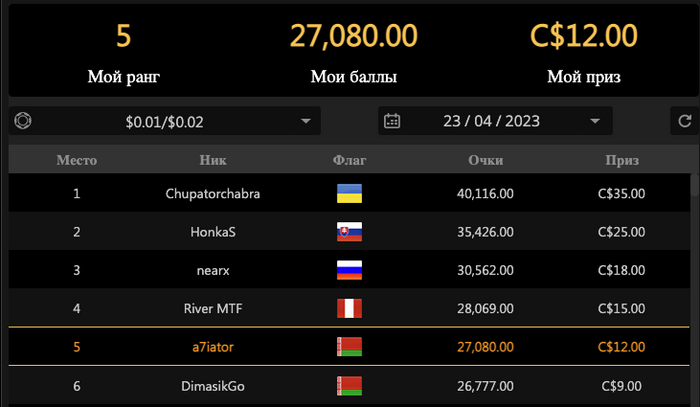Click the Russia flag for nearx
This screenshot has width=700, height=407.
349,270
